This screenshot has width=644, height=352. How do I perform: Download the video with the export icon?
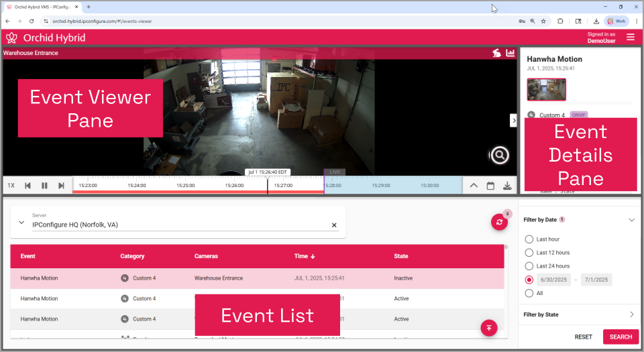point(507,186)
